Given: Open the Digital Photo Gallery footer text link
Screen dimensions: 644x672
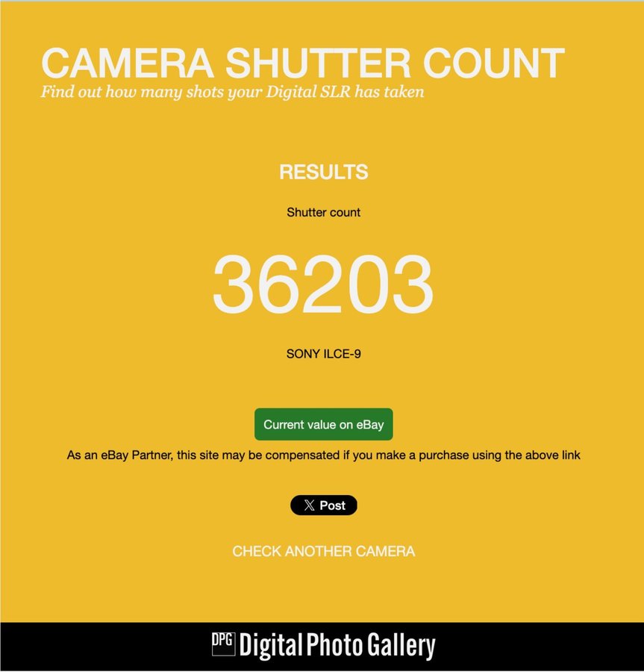Looking at the screenshot, I should (337, 644).
